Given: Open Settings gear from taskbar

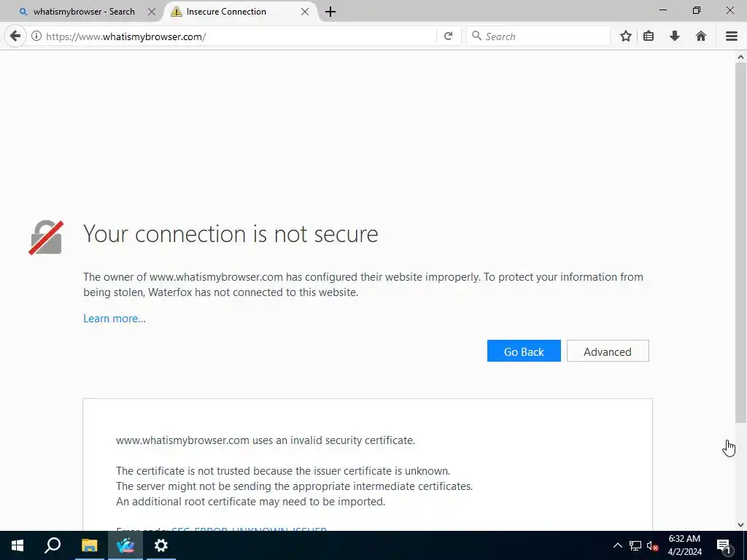Looking at the screenshot, I should 161,545.
